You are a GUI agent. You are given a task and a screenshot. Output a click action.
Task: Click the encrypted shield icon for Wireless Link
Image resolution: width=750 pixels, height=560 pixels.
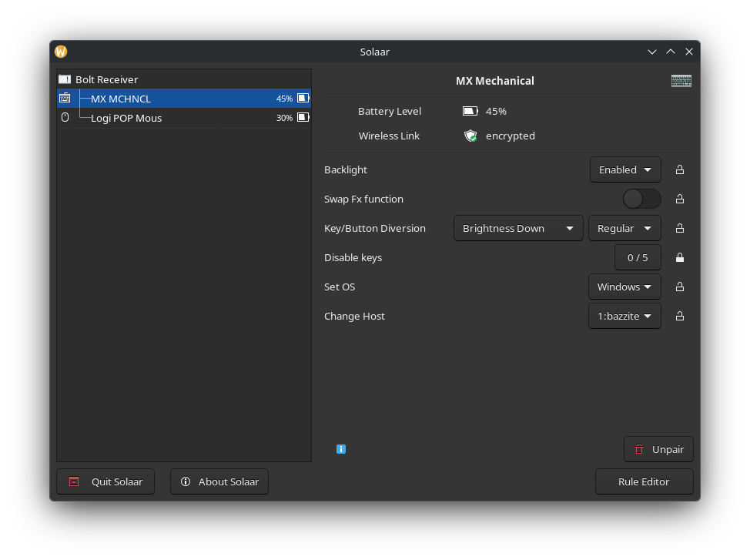click(x=470, y=136)
